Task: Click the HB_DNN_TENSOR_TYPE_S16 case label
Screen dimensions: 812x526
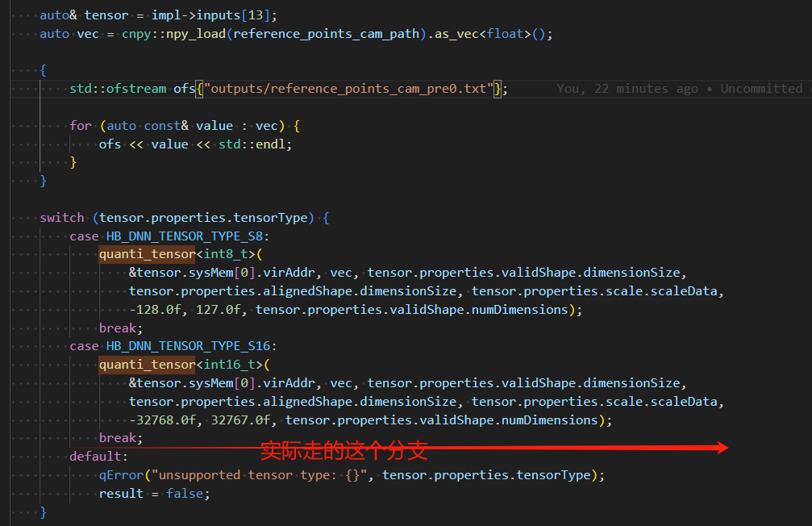Action: (191, 346)
